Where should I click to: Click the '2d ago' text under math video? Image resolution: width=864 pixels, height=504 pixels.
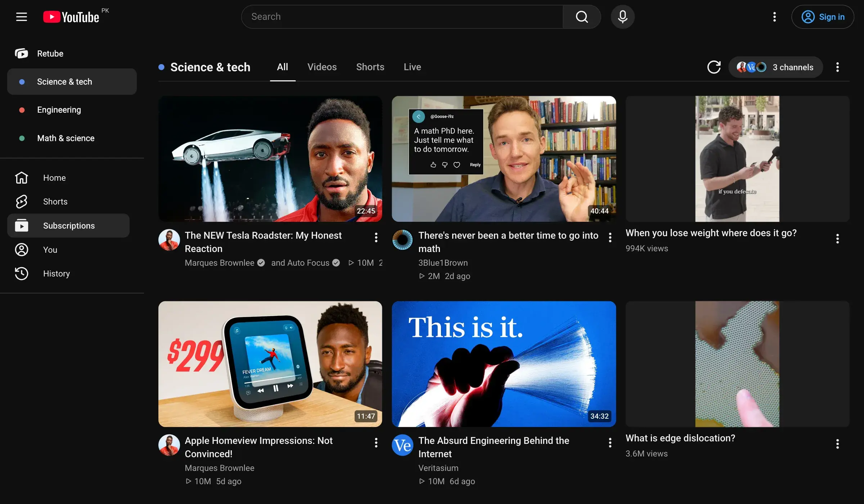tap(458, 276)
